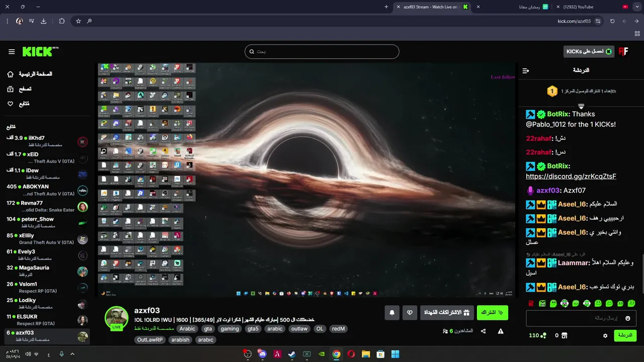Open the chat settings gear icon
Image resolution: width=644 pixels, height=362 pixels.
tap(605, 335)
